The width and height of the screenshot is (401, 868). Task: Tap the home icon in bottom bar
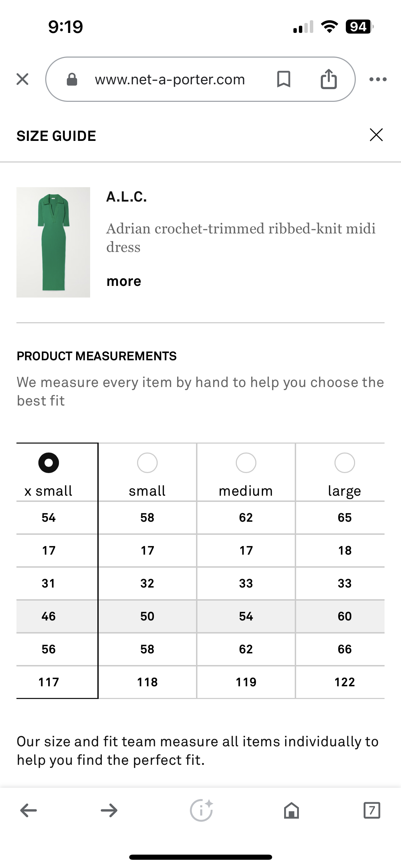[291, 810]
